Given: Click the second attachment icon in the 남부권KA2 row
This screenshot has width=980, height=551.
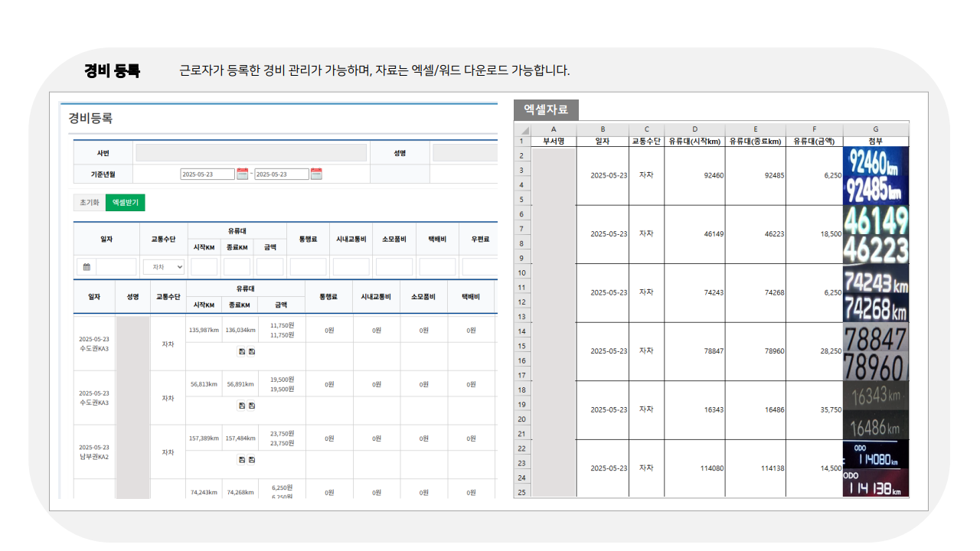Looking at the screenshot, I should coord(251,459).
